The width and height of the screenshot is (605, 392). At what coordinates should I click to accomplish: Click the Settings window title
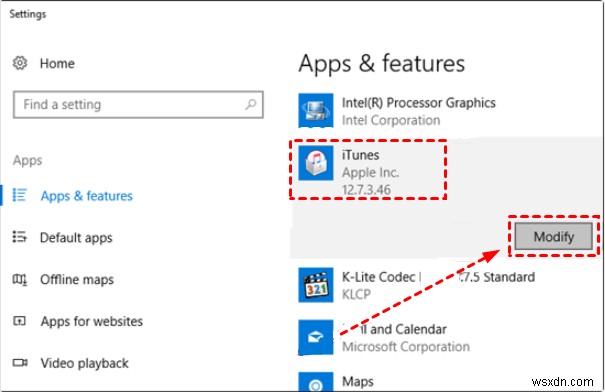click(x=27, y=14)
